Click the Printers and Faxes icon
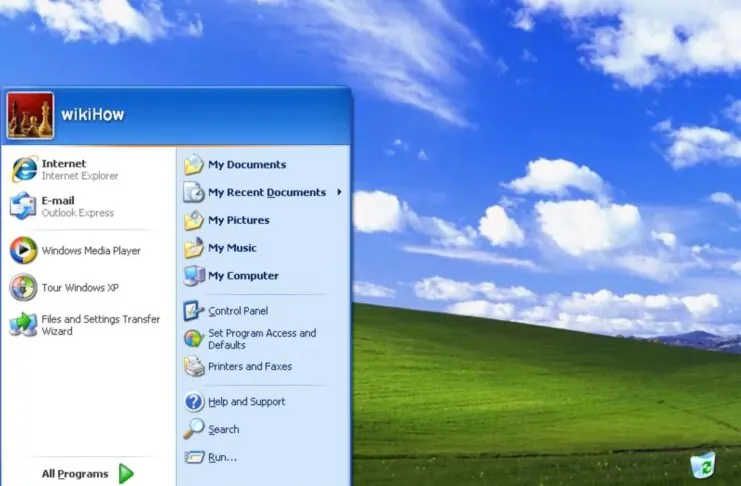 194,366
